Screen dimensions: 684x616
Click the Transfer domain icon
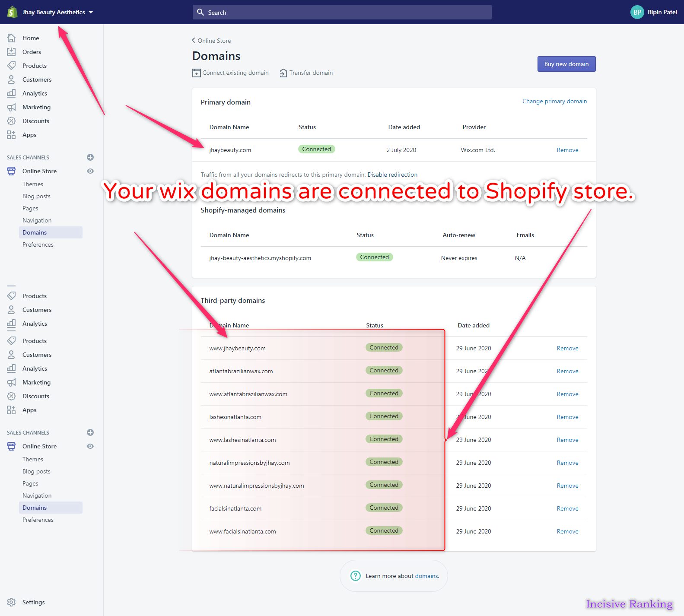(283, 73)
